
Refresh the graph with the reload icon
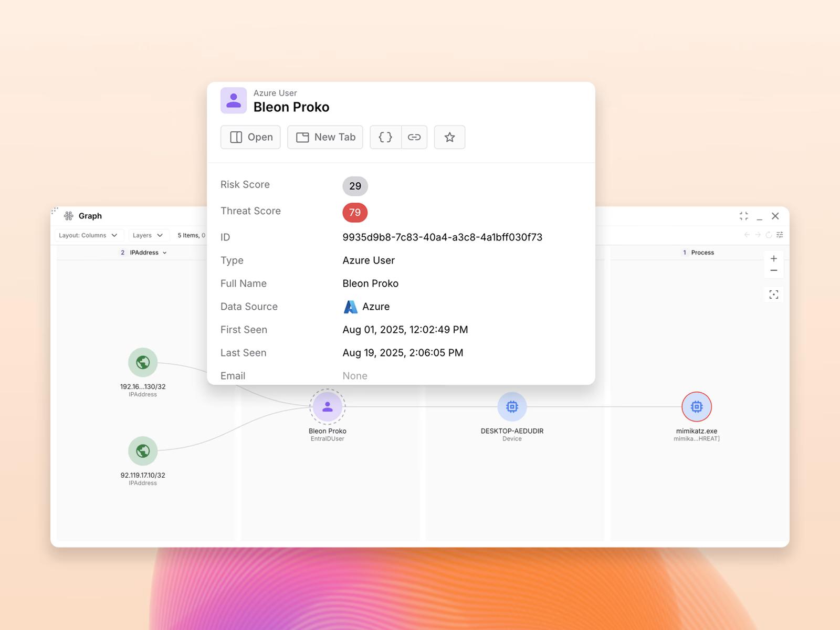click(x=769, y=235)
